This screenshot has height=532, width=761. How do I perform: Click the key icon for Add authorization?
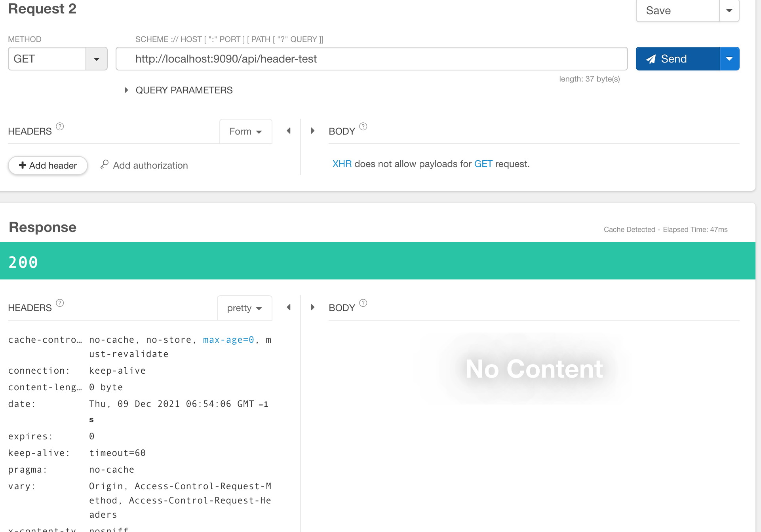point(104,165)
